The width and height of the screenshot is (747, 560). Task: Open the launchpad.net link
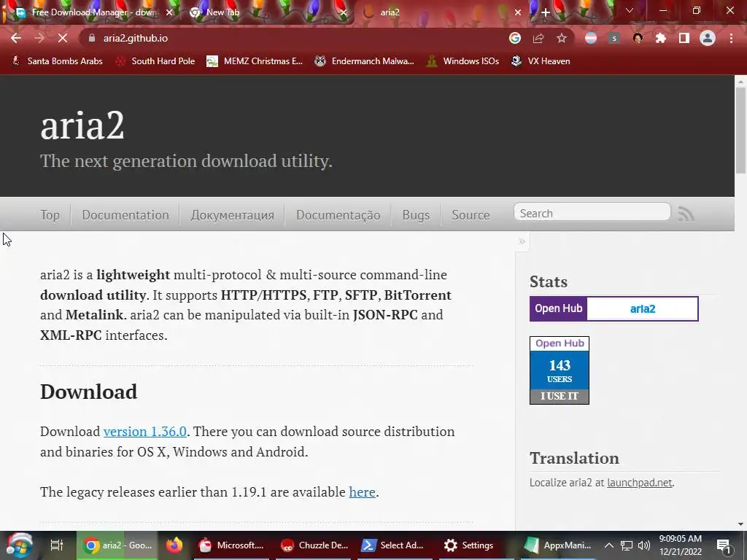(x=639, y=483)
